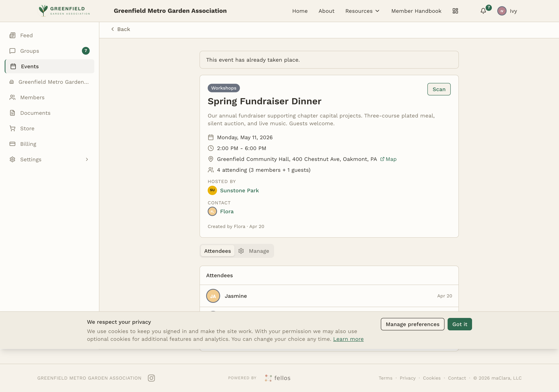Click the Back chevron arrow
This screenshot has width=559, height=392.
tap(113, 29)
